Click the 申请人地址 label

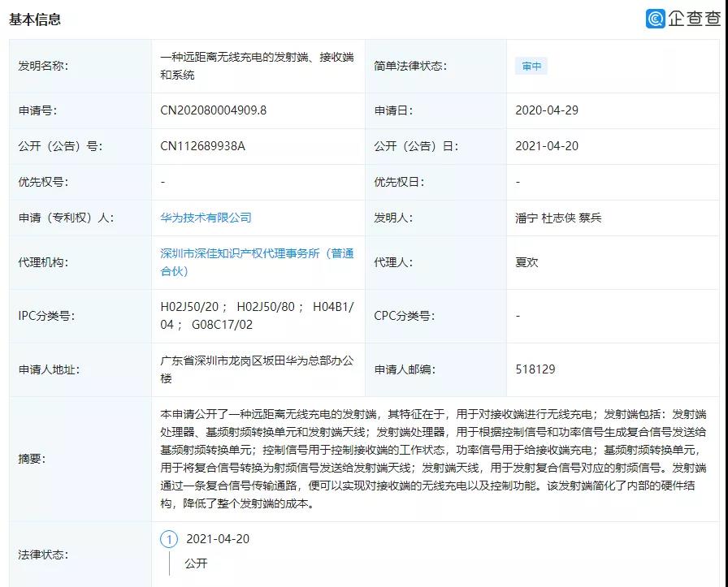(49, 369)
